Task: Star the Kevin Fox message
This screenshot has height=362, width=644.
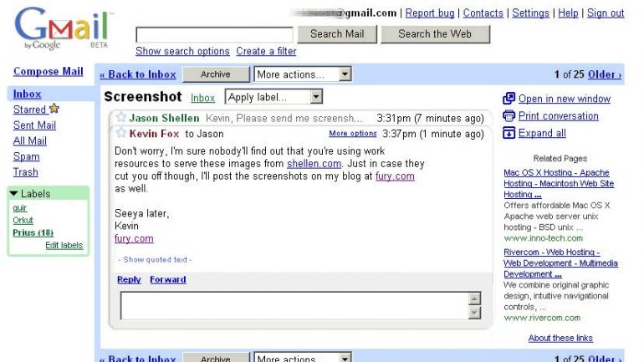Action: click(x=120, y=133)
